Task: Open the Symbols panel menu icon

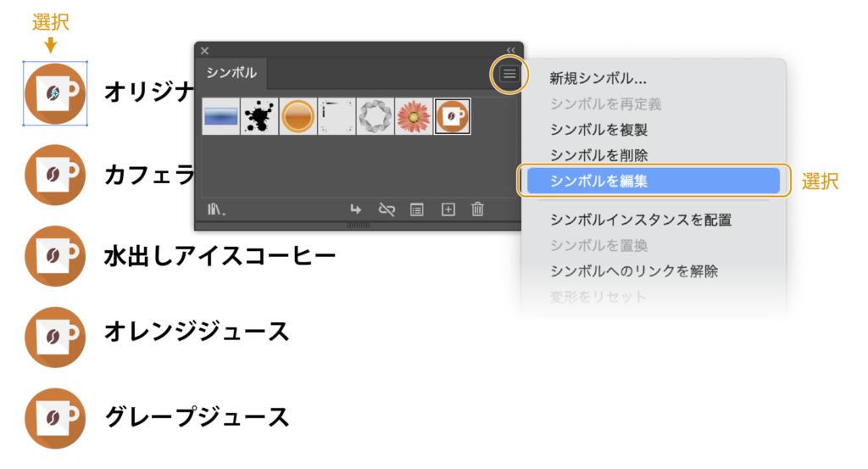Action: pos(509,74)
